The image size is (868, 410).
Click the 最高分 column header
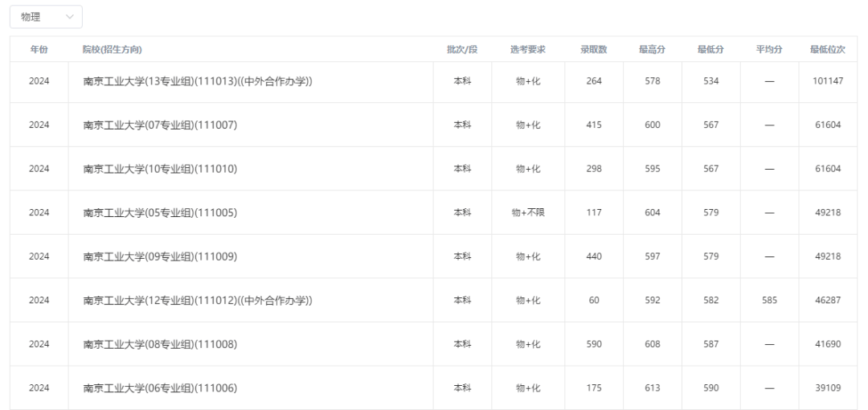click(653, 49)
